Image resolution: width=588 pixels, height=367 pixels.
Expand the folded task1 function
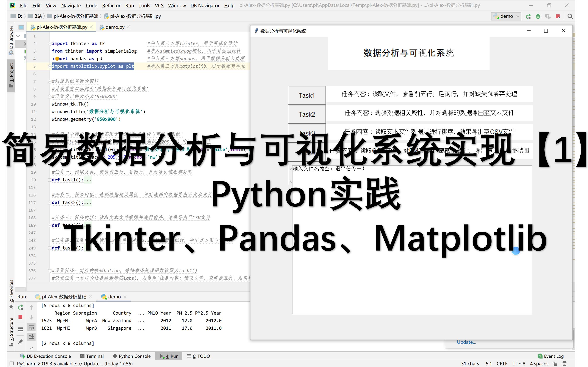coord(50,180)
